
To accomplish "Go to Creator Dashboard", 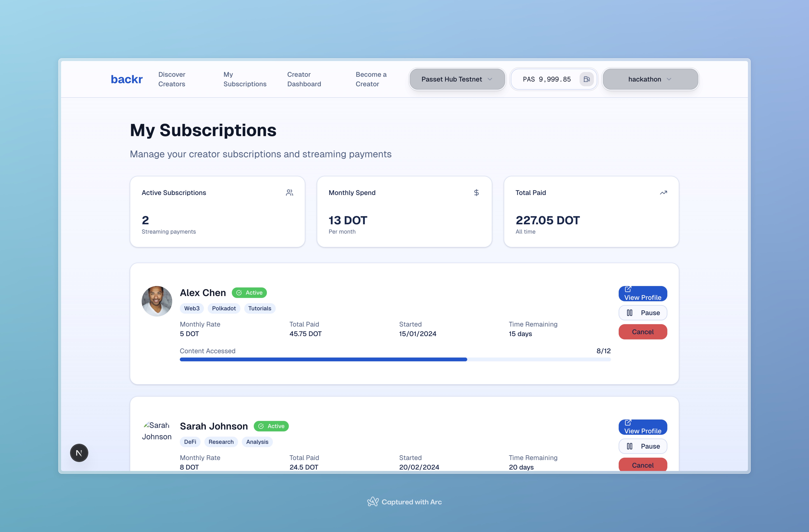I will (304, 79).
